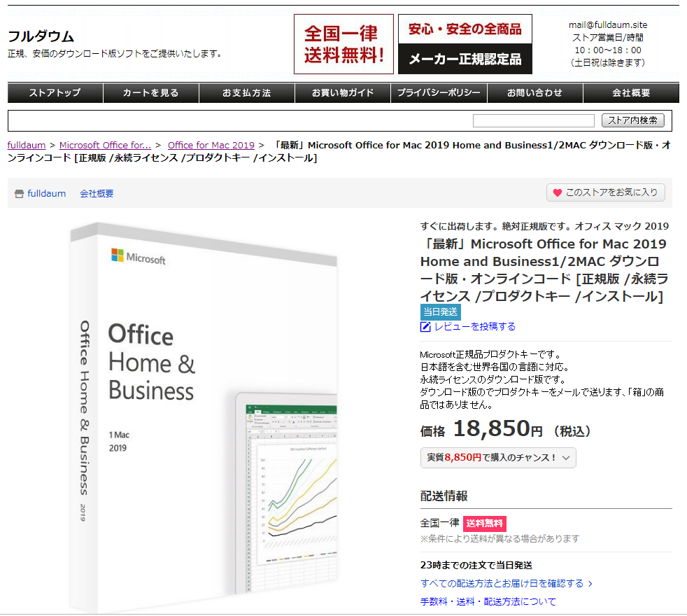Open the カートを見る menu item
The width and height of the screenshot is (687, 616).
(151, 92)
